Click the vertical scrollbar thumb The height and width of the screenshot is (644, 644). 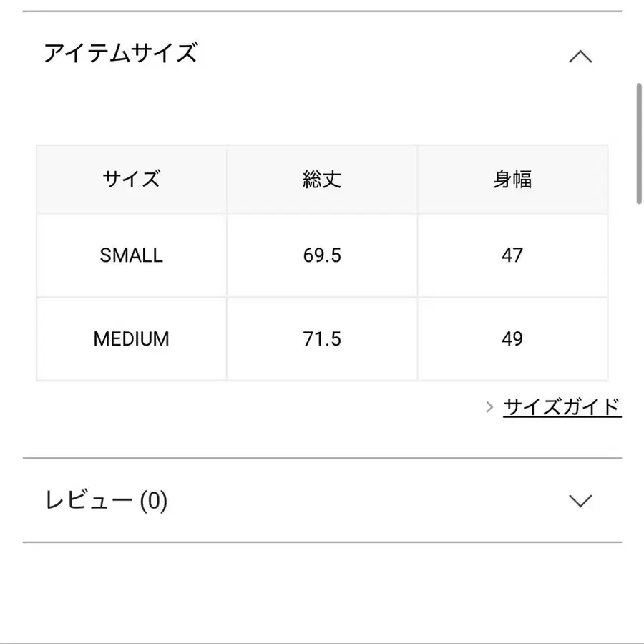tap(639, 143)
